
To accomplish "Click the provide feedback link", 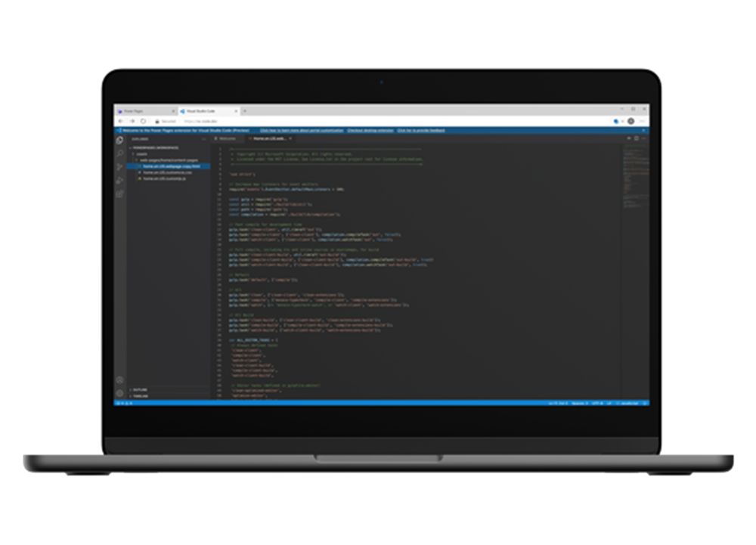I will (x=421, y=130).
